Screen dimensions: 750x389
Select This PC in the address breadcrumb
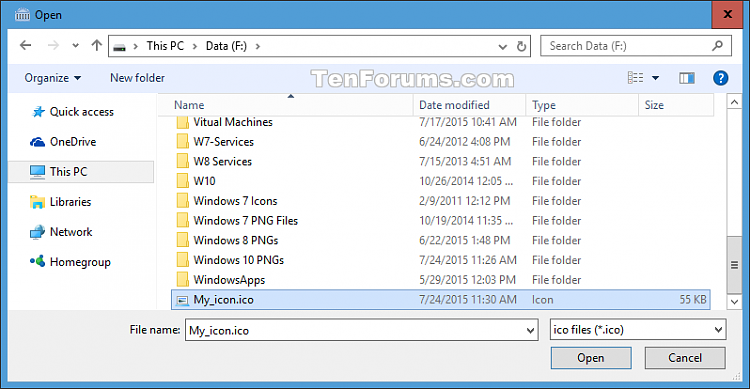pos(165,46)
